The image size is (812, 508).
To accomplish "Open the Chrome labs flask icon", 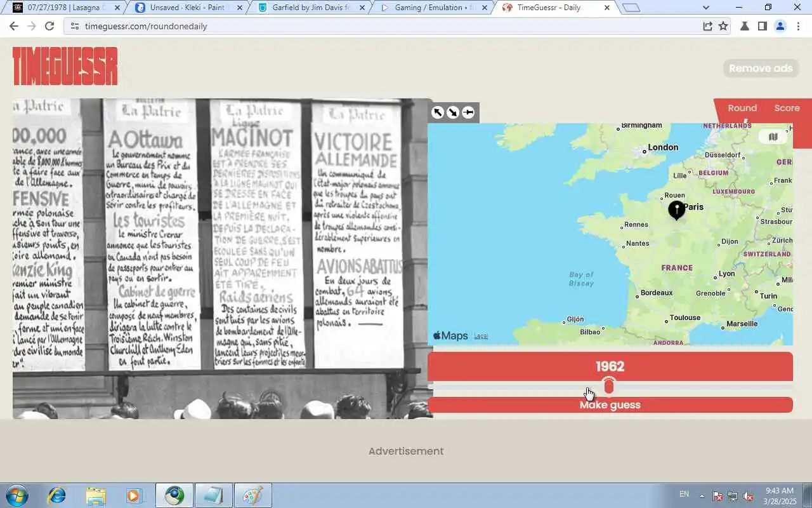I will pyautogui.click(x=745, y=26).
